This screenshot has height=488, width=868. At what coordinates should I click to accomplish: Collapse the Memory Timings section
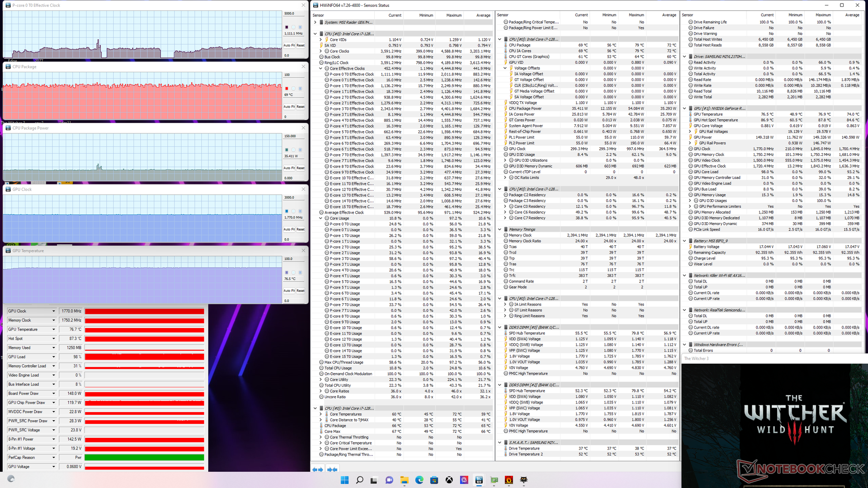click(x=500, y=230)
